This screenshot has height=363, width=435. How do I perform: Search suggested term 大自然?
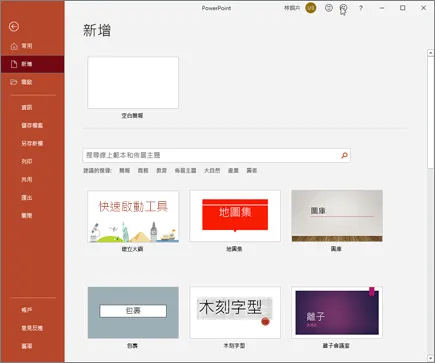[212, 171]
